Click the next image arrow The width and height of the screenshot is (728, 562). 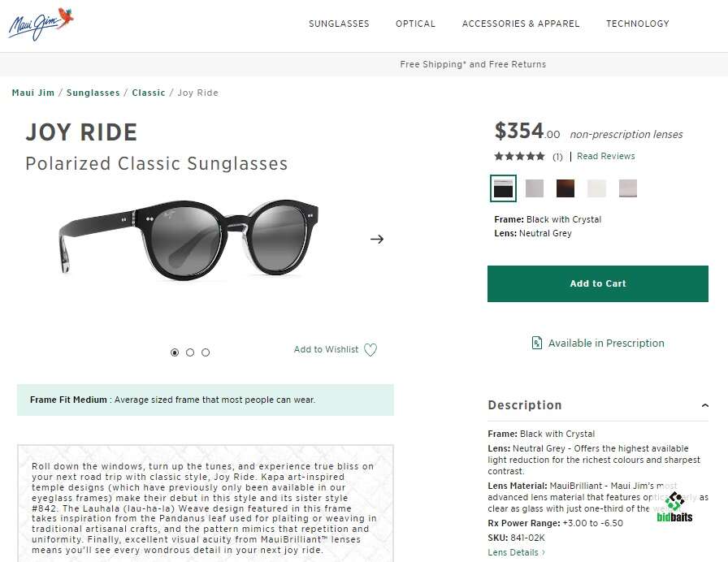[377, 239]
